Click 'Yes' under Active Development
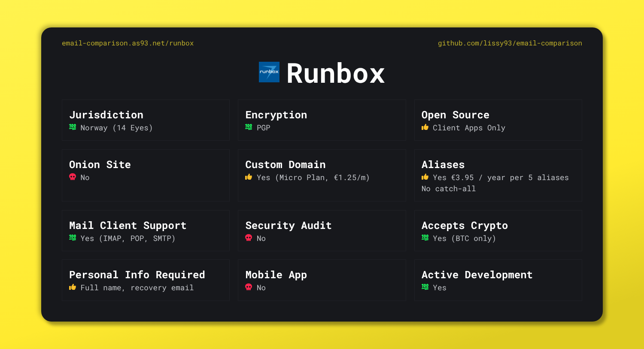 pos(440,288)
